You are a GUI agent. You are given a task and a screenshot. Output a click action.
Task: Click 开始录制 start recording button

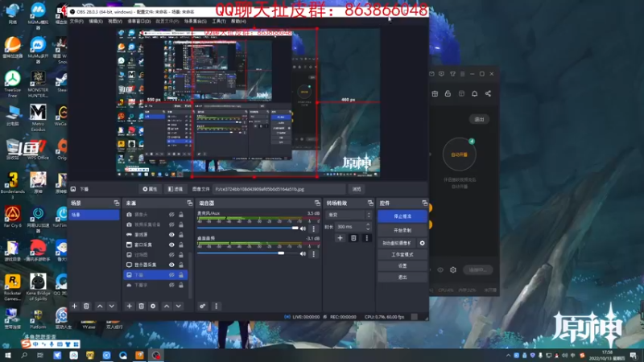point(402,230)
